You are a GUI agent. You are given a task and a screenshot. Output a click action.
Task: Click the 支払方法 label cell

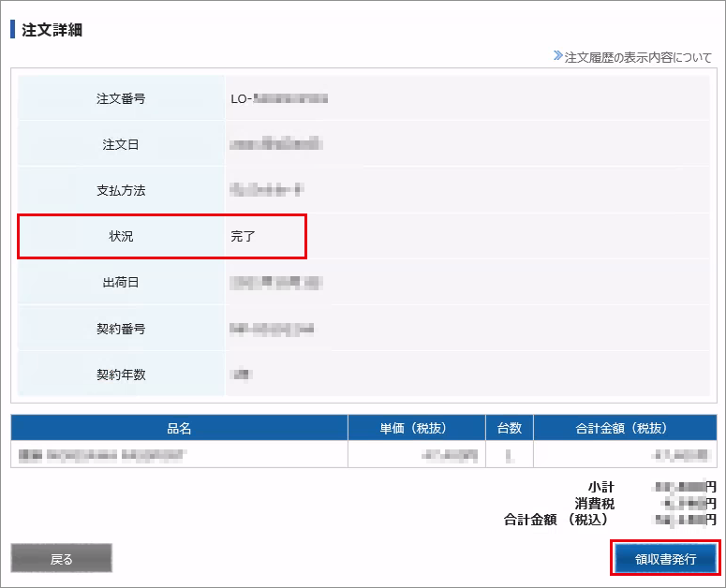pyautogui.click(x=121, y=190)
